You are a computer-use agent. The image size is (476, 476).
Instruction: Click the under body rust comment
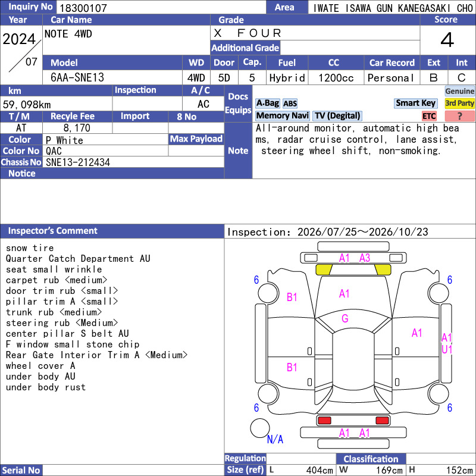[46, 387]
